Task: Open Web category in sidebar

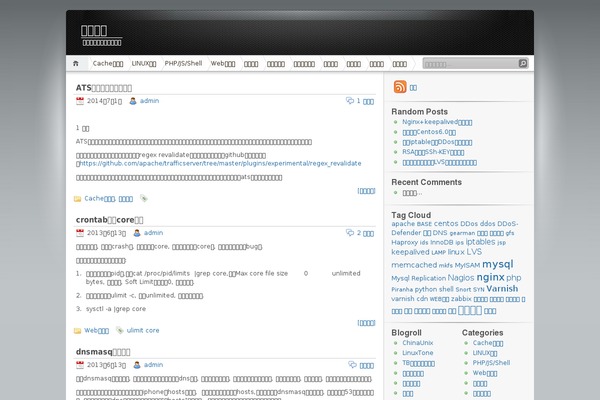Action: [x=485, y=373]
